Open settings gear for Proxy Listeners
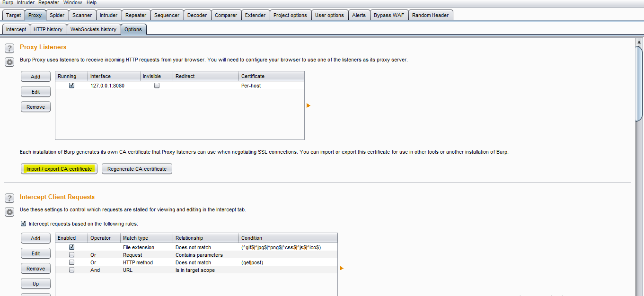The image size is (644, 296). 9,62
